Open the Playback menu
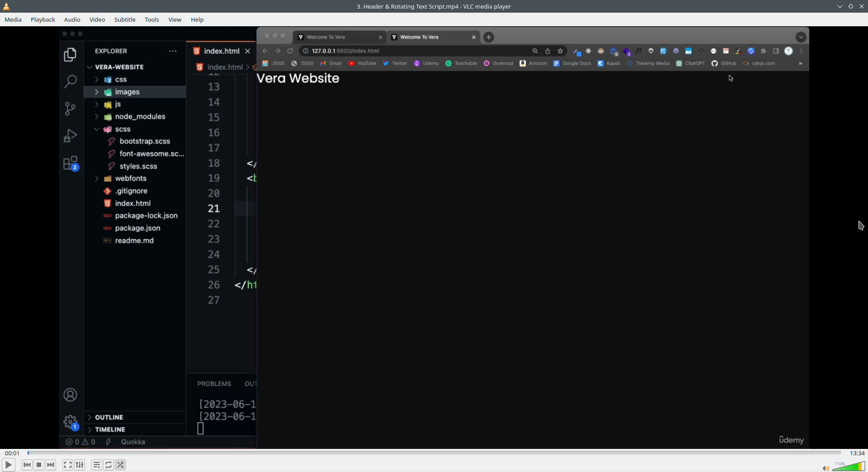The height and width of the screenshot is (472, 868). click(x=43, y=19)
